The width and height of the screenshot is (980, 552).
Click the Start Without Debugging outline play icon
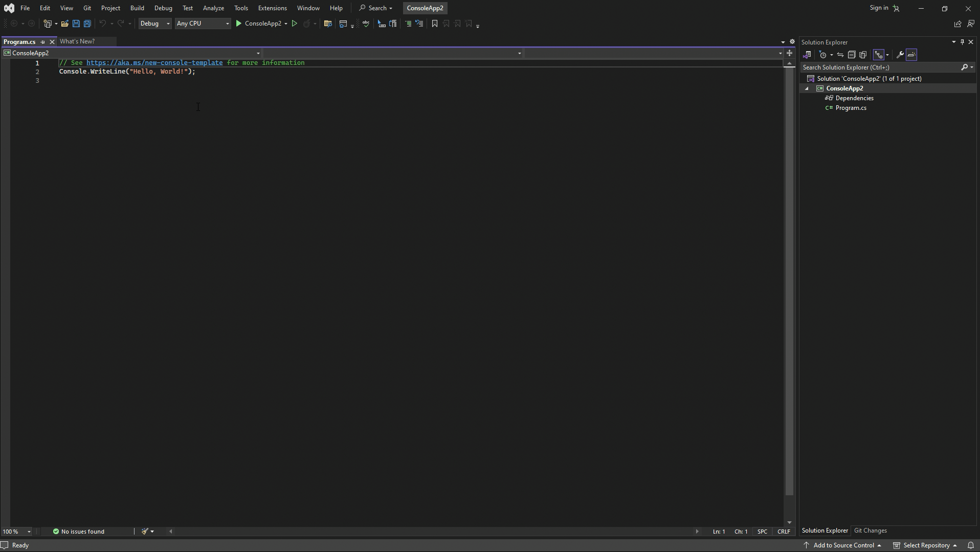[x=295, y=24]
